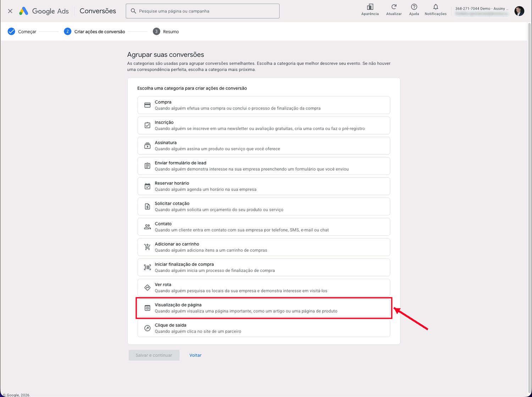Click the Voltar link

(x=195, y=355)
